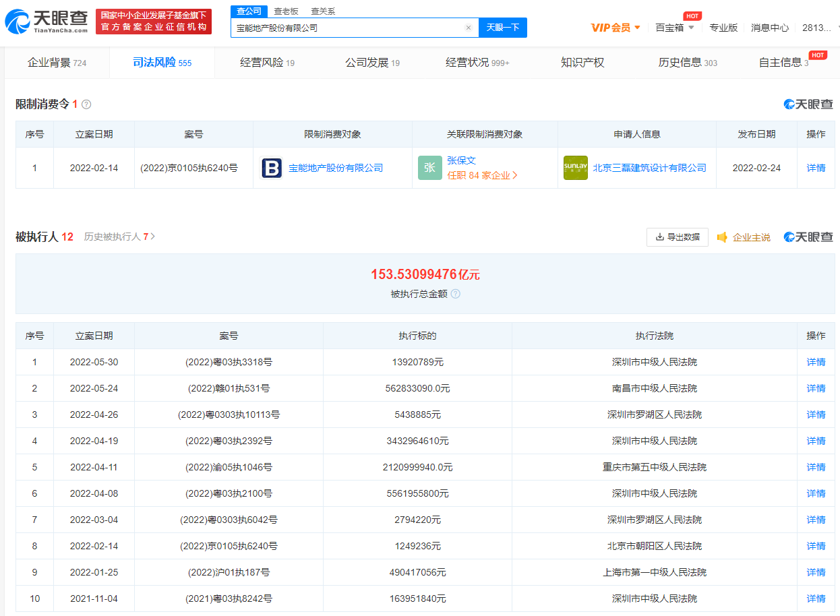The height and width of the screenshot is (616, 840).
Task: Click the 北京三磊建筑设计 Sunlay logo
Action: [x=575, y=168]
